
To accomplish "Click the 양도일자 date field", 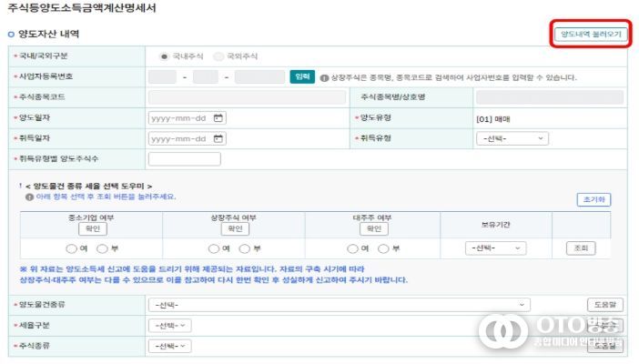I will [187, 117].
